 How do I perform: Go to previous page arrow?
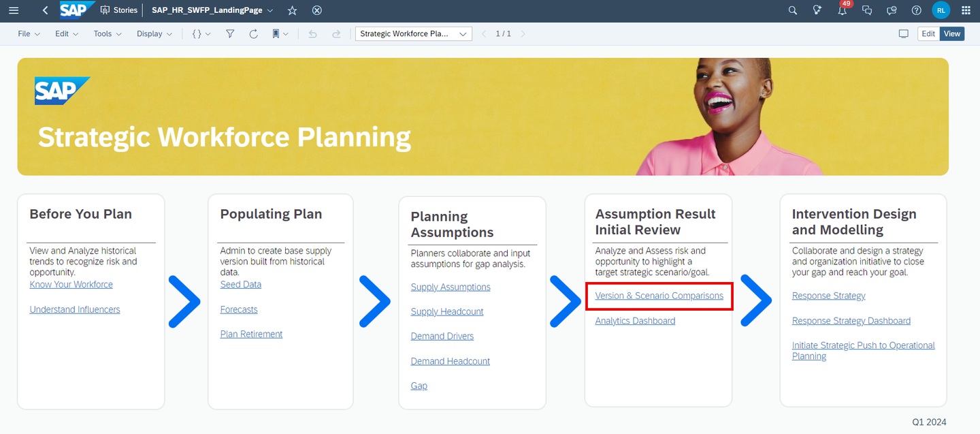point(484,33)
